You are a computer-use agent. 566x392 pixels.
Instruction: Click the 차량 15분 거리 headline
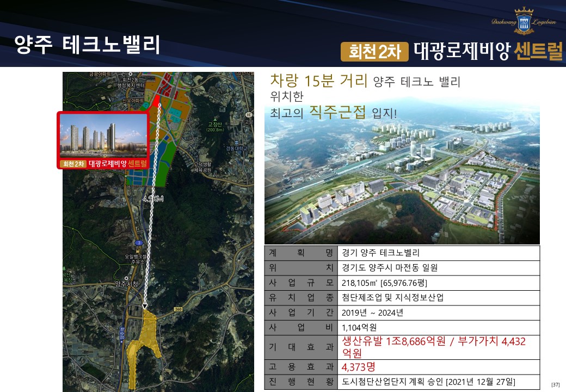319,81
